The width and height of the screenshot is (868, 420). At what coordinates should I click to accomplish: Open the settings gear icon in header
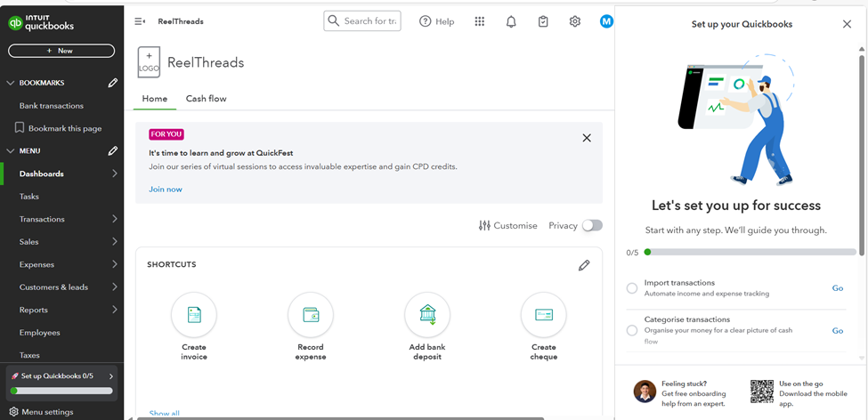point(574,21)
